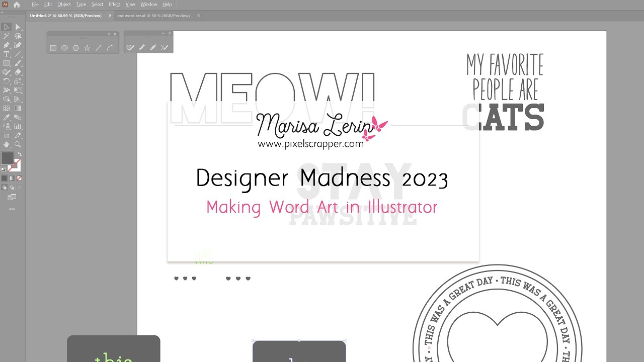
Task: Select the Hand tool
Action: tap(7, 145)
